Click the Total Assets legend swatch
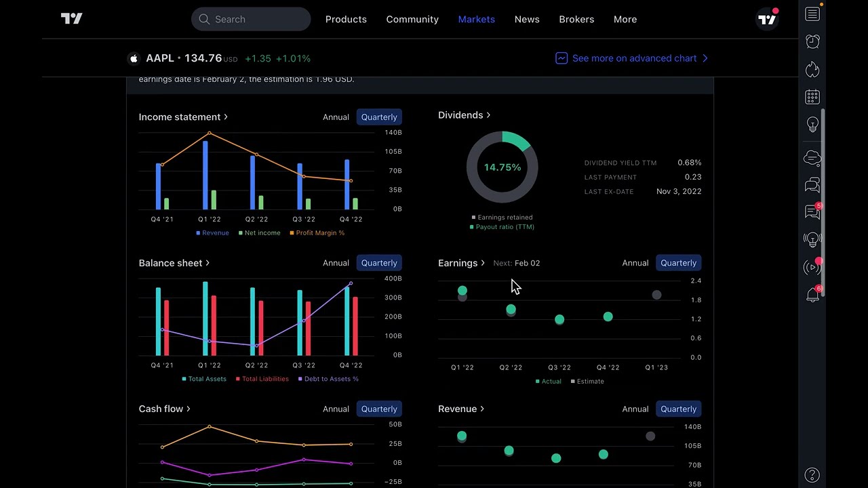 (184, 379)
